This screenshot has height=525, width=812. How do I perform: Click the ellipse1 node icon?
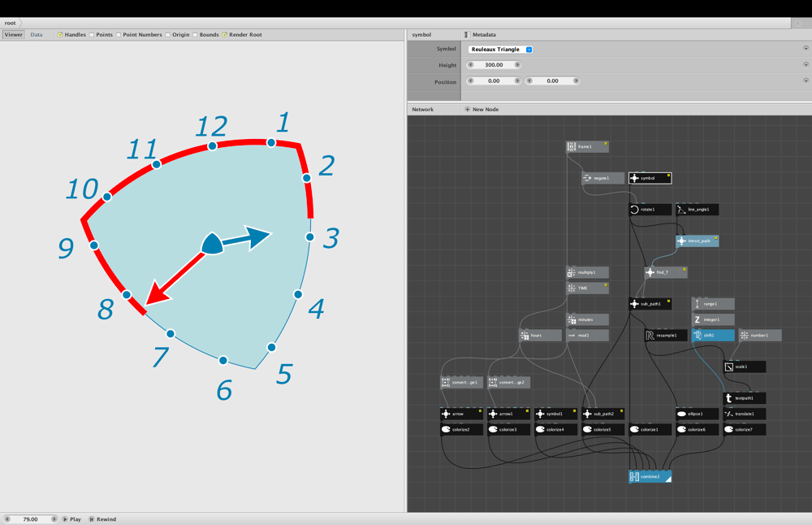pyautogui.click(x=681, y=414)
